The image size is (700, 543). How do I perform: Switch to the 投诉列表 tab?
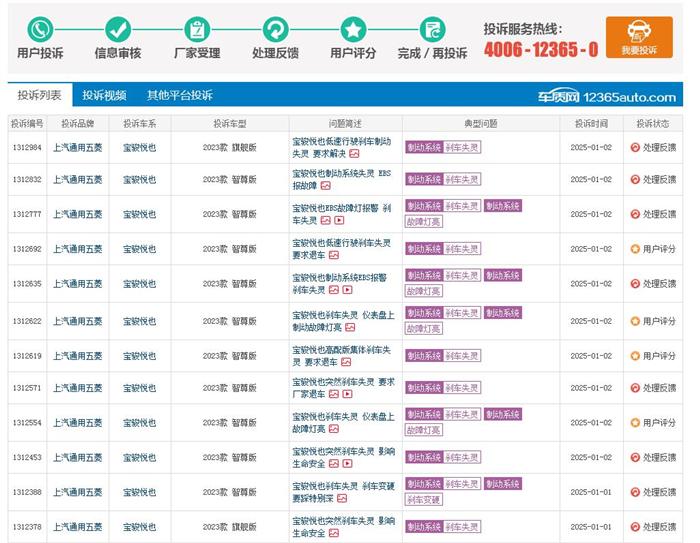click(x=40, y=95)
